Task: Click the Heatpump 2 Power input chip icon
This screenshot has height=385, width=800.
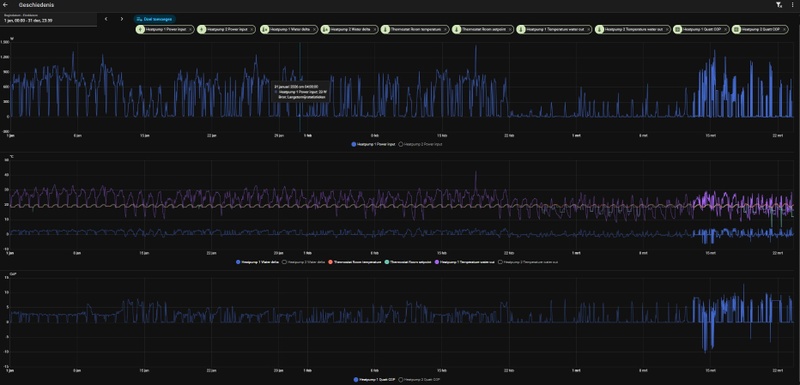Action: (x=202, y=30)
